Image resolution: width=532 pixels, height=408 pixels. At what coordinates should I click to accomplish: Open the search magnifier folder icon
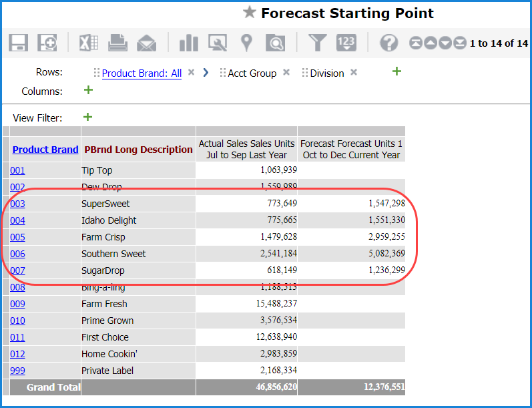click(x=275, y=43)
